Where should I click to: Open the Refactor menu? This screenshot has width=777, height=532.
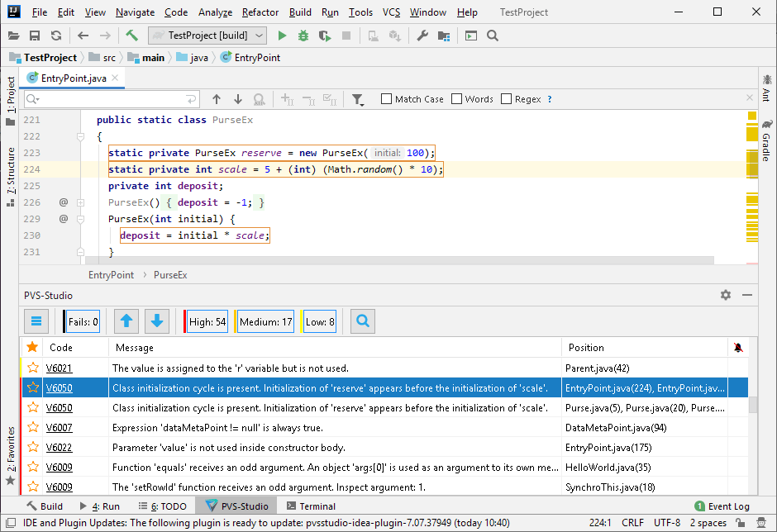260,12
